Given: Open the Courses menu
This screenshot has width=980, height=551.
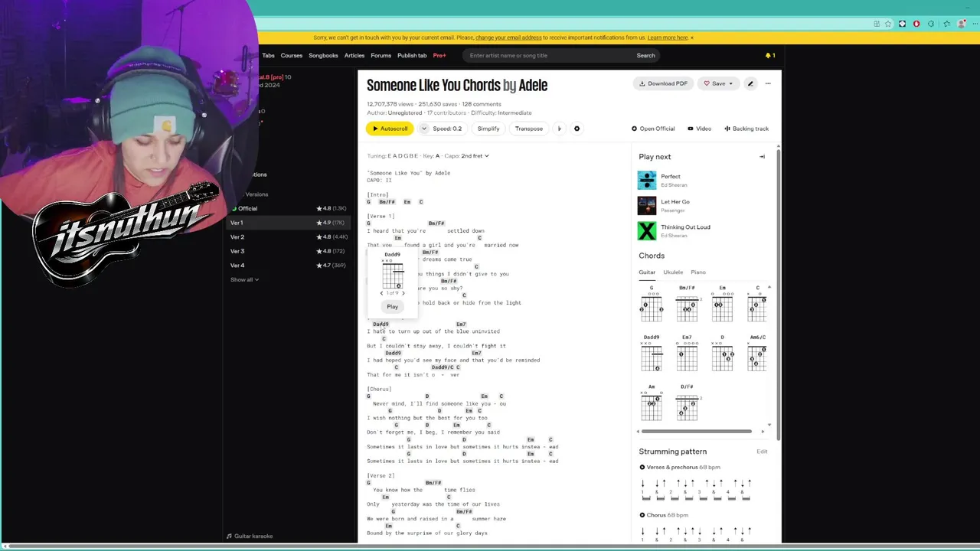Looking at the screenshot, I should click(x=291, y=55).
